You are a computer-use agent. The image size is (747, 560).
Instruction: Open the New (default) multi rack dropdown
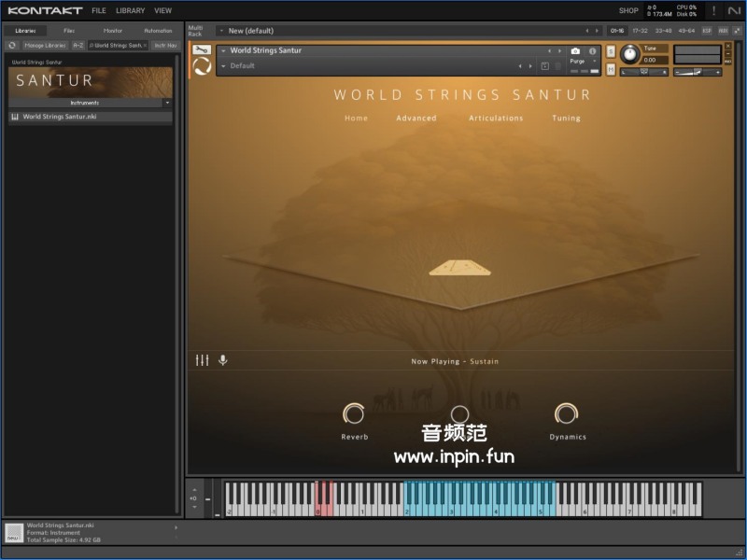[x=221, y=31]
